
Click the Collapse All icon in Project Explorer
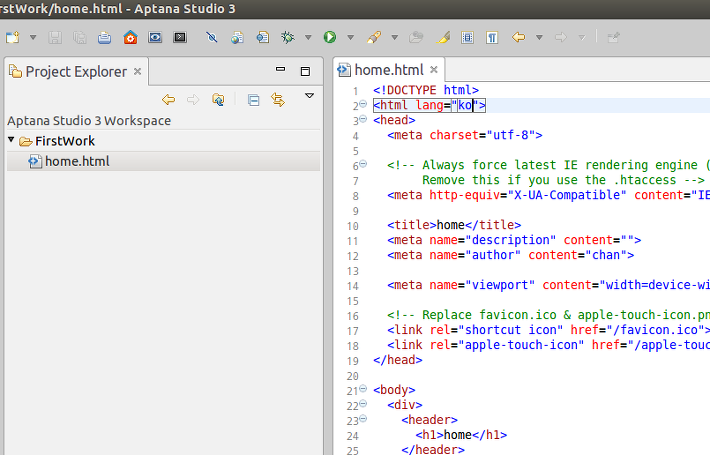click(254, 100)
